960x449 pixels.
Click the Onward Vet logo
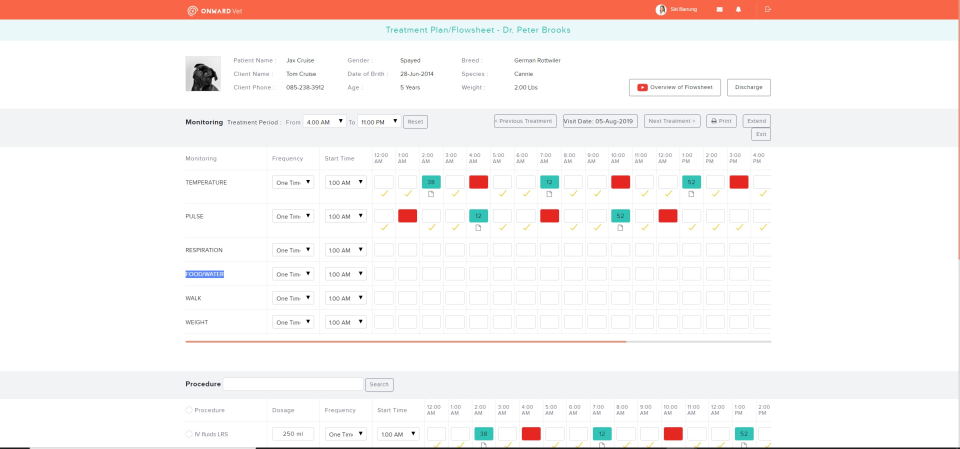214,10
